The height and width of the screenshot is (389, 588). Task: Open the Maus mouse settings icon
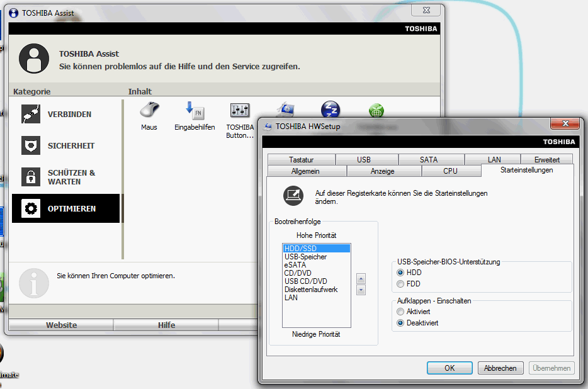pos(149,110)
